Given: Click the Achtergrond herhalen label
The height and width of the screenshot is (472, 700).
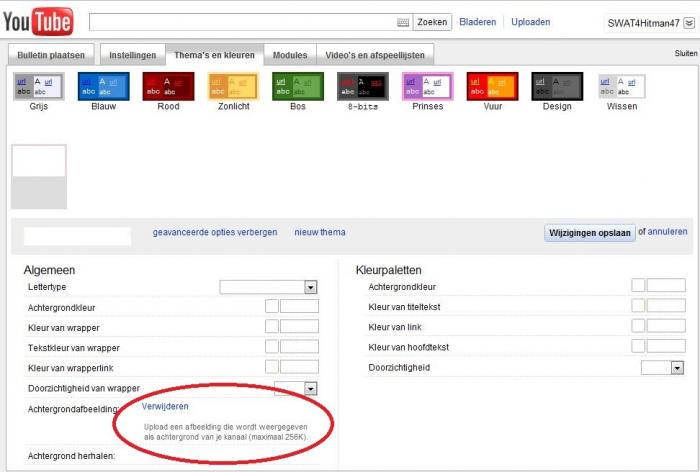Looking at the screenshot, I should tap(71, 456).
